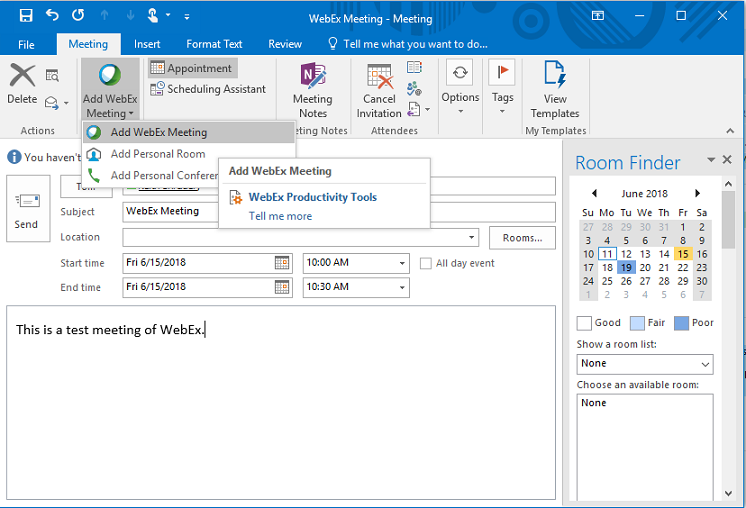This screenshot has width=746, height=508.
Task: Close the Room Finder pane
Action: click(727, 159)
